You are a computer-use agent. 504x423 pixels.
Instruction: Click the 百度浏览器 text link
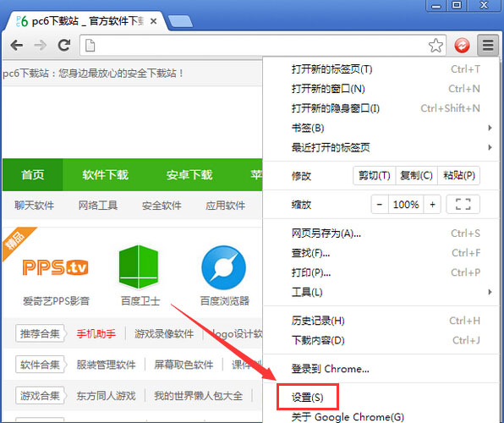point(225,301)
